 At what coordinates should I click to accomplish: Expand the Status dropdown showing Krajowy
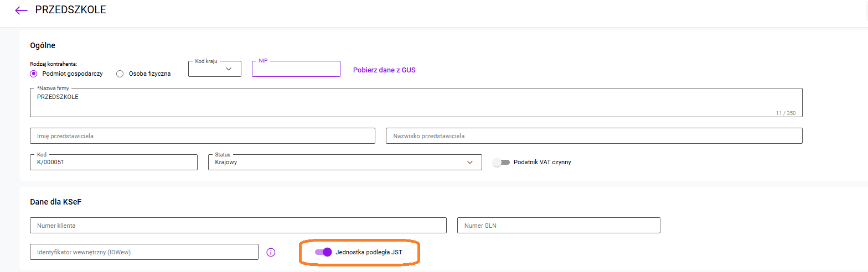(343, 162)
